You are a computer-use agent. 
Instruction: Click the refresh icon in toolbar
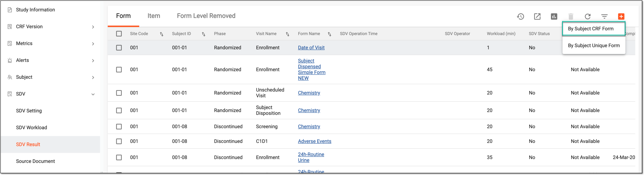[588, 17]
